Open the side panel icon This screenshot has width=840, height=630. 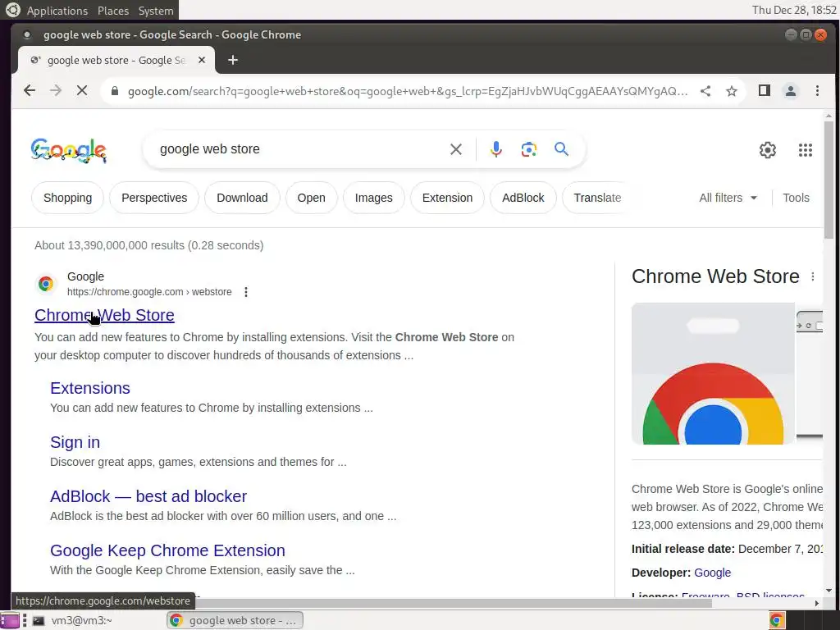765,90
